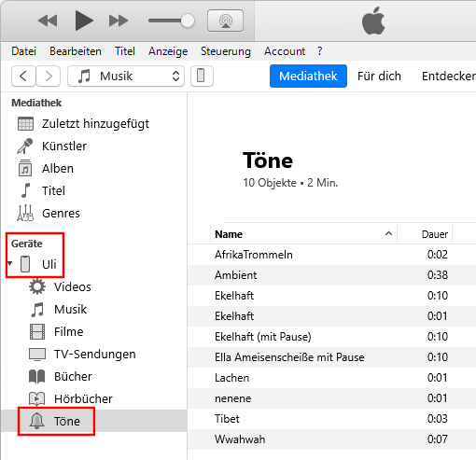Open Zuletzt hinzugefügt in the sidebar
The height and width of the screenshot is (460, 476).
click(93, 124)
